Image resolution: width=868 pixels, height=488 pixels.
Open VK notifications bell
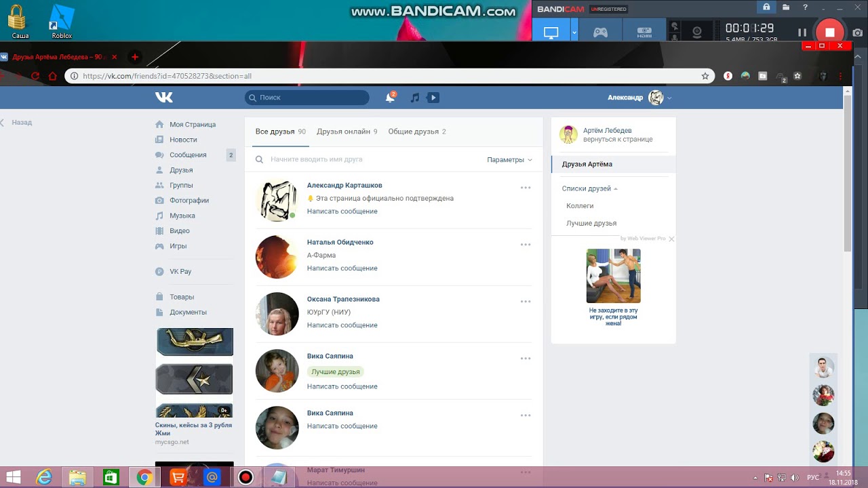click(390, 98)
